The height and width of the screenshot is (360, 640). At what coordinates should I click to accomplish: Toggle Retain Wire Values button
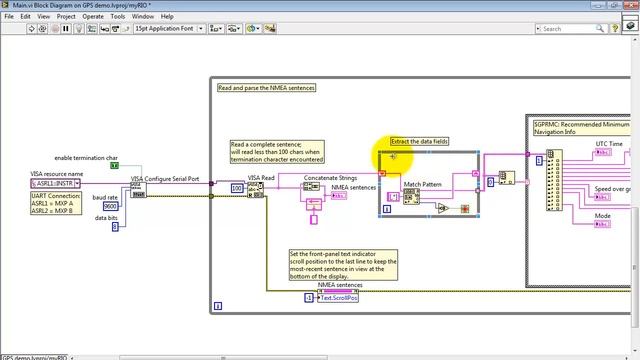coord(92,29)
